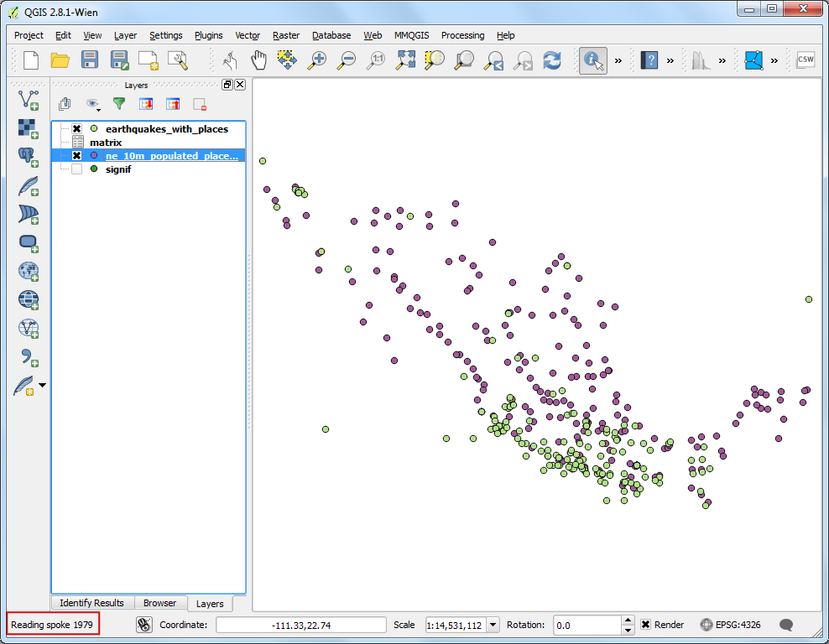This screenshot has height=644, width=829.
Task: Click Zoom to Layer icon
Action: (x=464, y=60)
